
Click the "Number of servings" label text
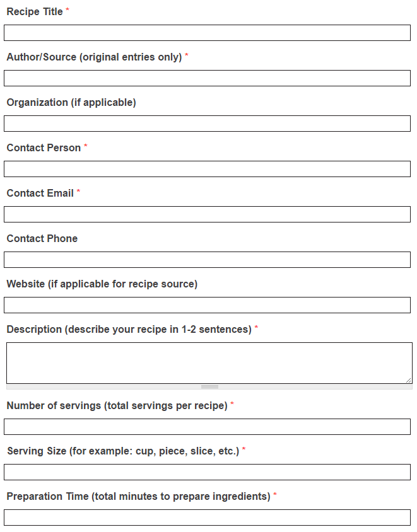coord(117,406)
